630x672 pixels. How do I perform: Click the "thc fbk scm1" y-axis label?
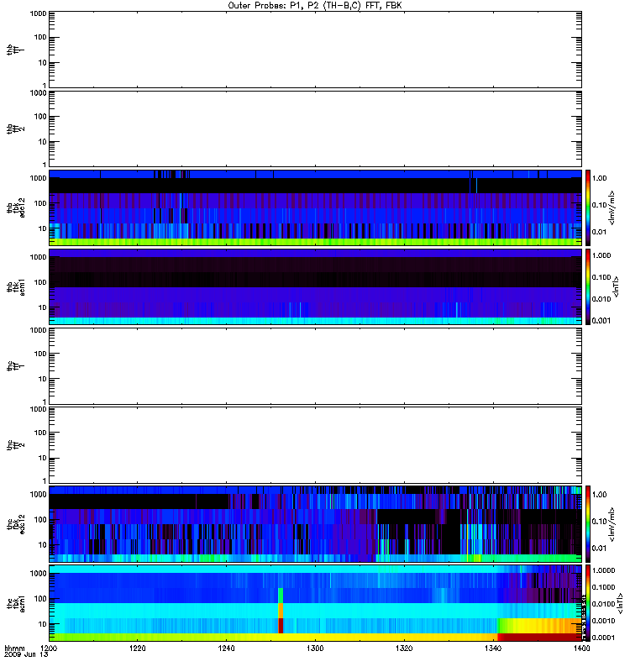click(x=15, y=603)
